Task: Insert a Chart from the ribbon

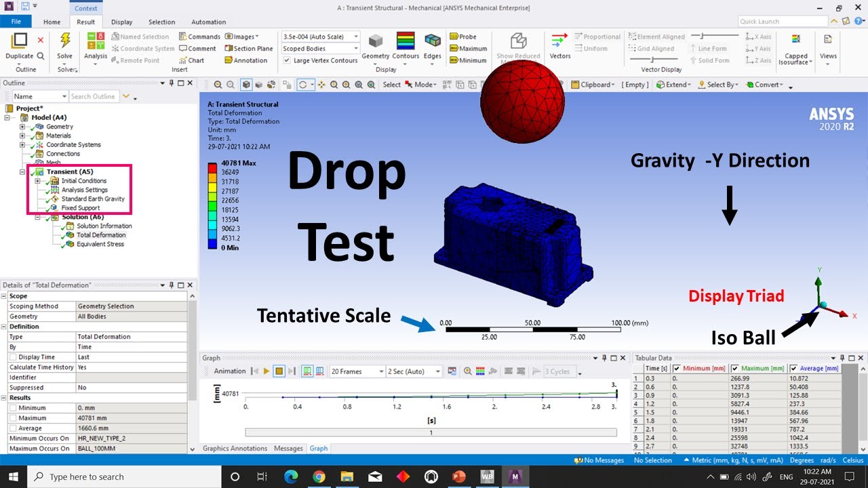Action: click(x=192, y=60)
